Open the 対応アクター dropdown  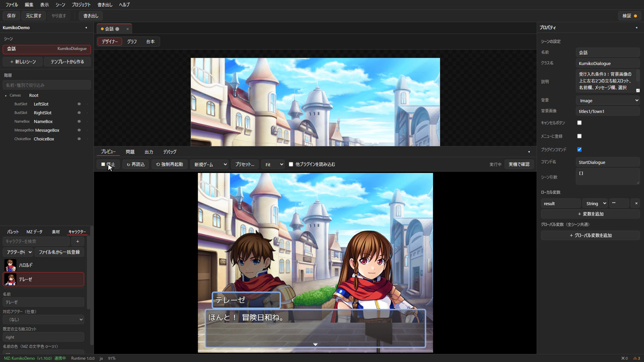[43, 319]
